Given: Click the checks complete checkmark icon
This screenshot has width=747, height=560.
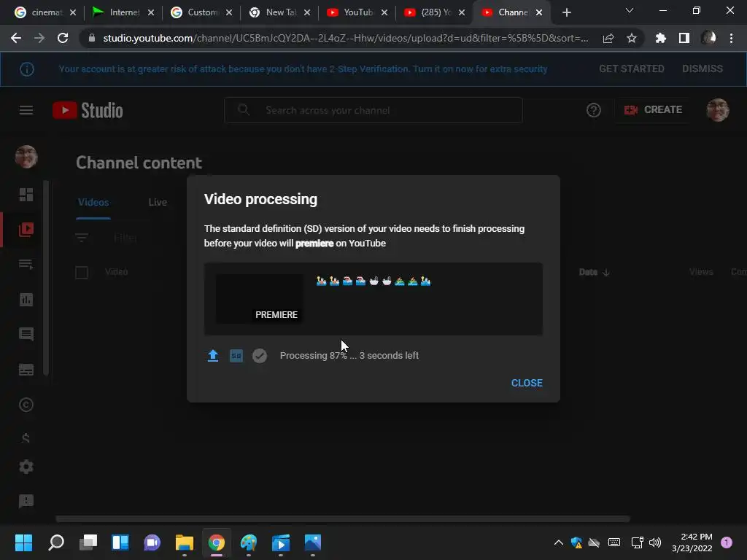Looking at the screenshot, I should [x=260, y=356].
